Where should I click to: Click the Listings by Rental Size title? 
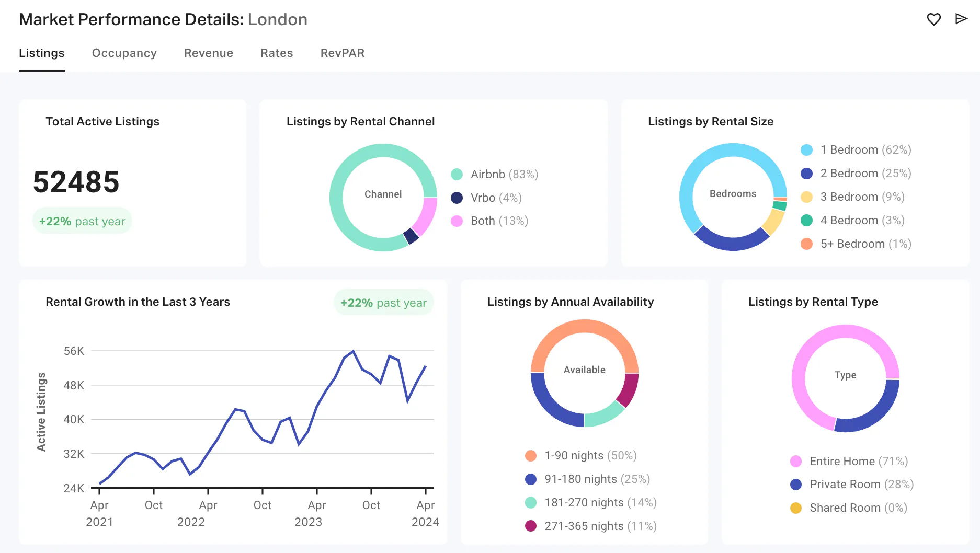tap(711, 122)
